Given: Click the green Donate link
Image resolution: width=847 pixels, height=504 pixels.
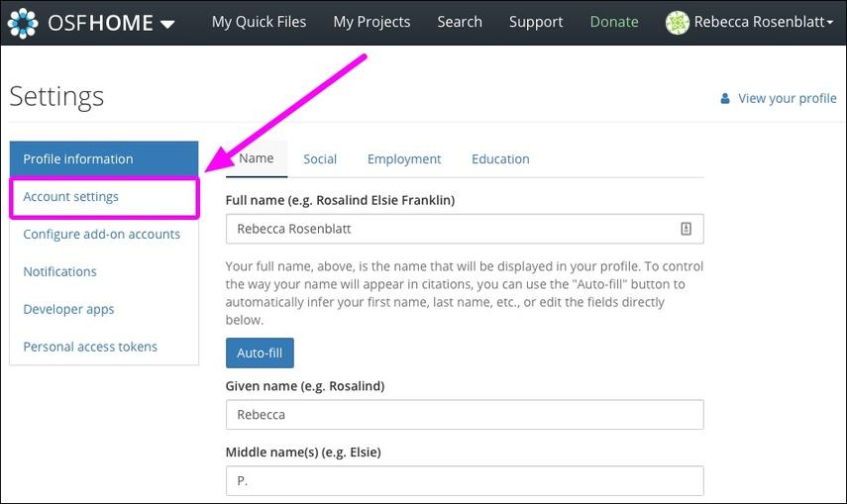Looking at the screenshot, I should pyautogui.click(x=614, y=22).
